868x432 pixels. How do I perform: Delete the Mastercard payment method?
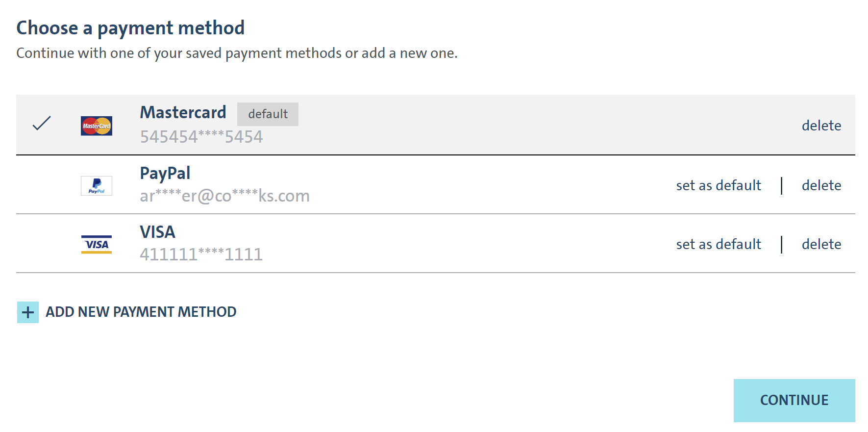coord(821,126)
